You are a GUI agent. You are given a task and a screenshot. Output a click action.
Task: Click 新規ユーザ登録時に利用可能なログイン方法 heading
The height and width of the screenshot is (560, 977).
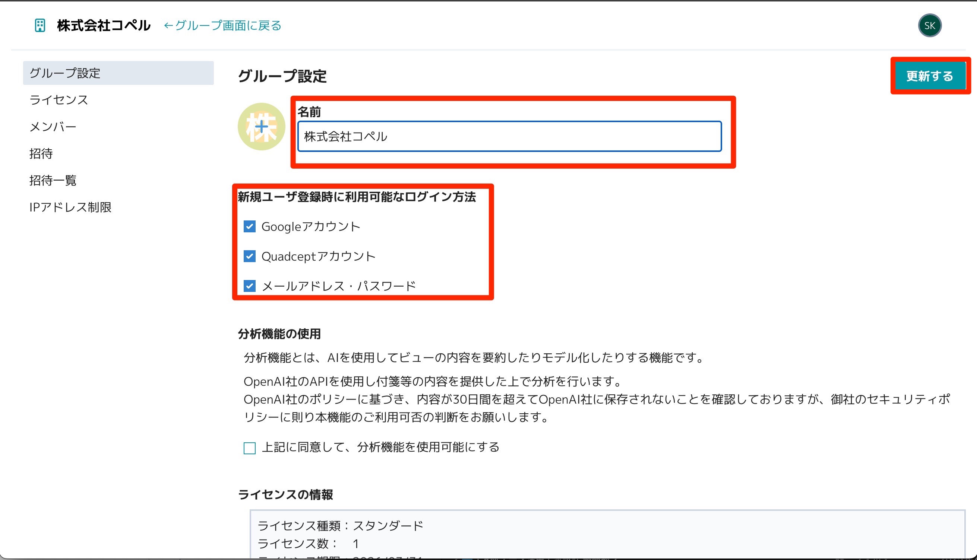pyautogui.click(x=357, y=197)
